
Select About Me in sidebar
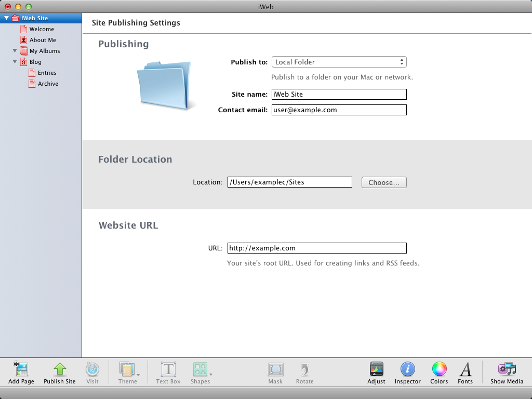pos(43,40)
